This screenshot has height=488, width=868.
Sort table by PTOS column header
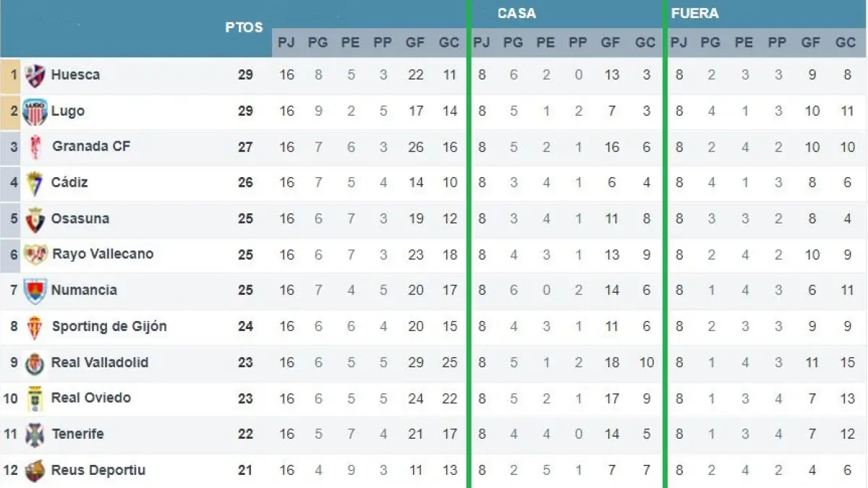click(244, 28)
